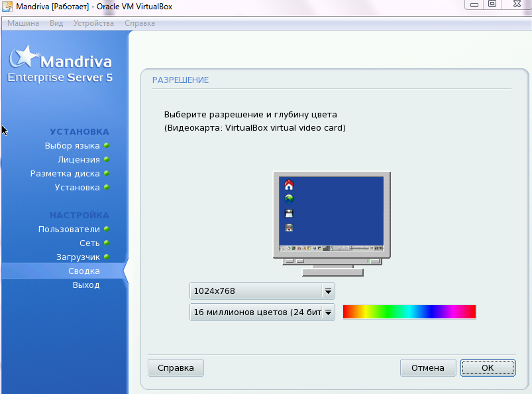The height and width of the screenshot is (394, 532).
Task: Select the Выбор языка step
Action: 72,146
